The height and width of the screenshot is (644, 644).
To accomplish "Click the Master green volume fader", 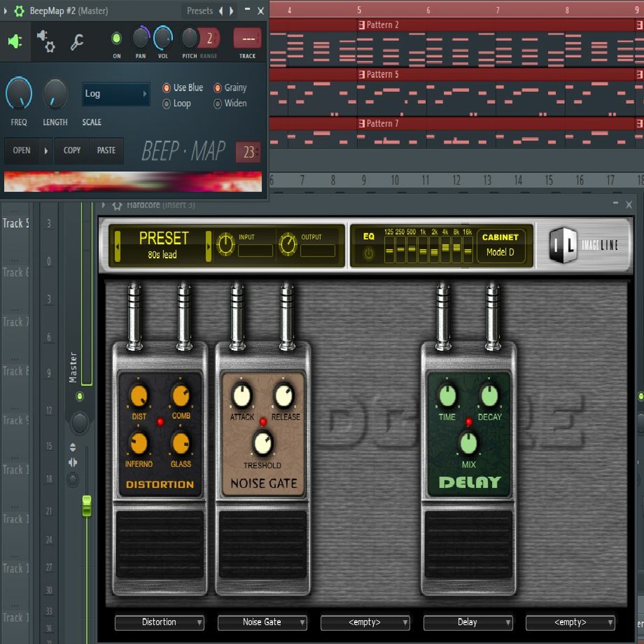I will pyautogui.click(x=87, y=506).
